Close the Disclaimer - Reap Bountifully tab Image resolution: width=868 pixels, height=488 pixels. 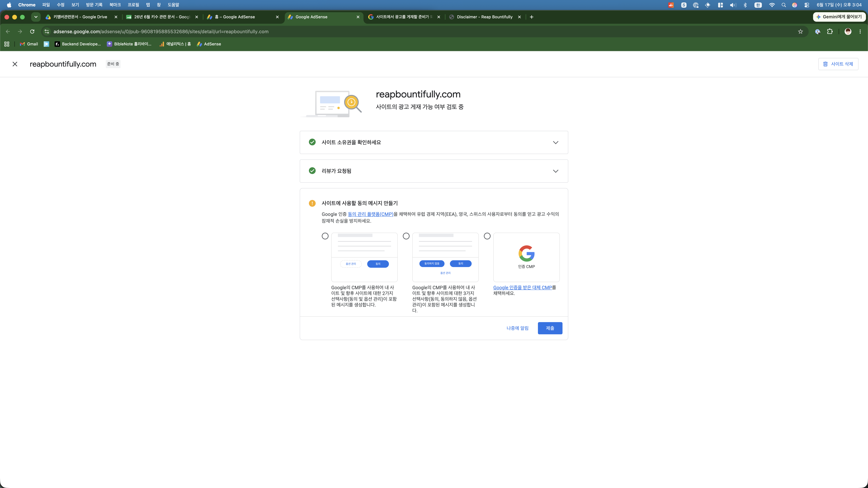pyautogui.click(x=519, y=17)
